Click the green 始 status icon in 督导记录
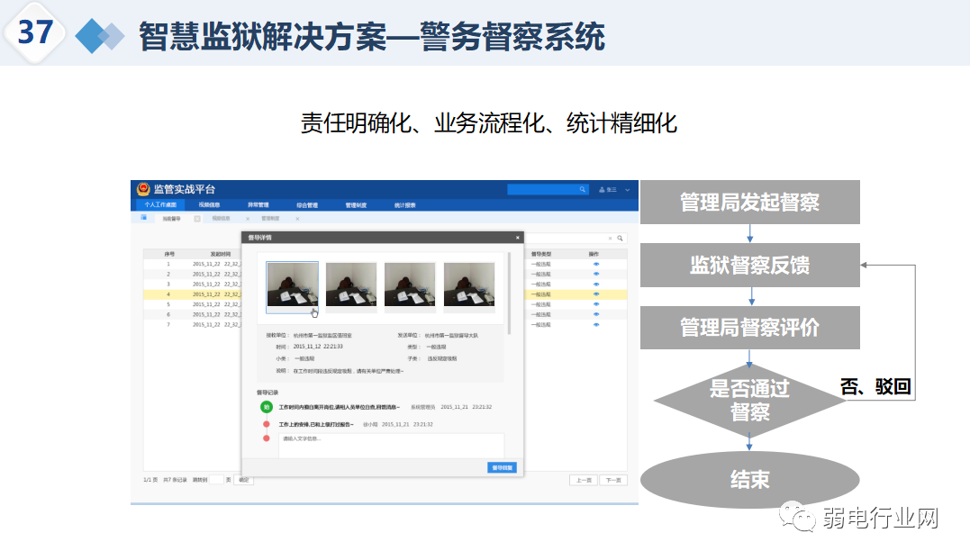The image size is (970, 560). pyautogui.click(x=266, y=406)
